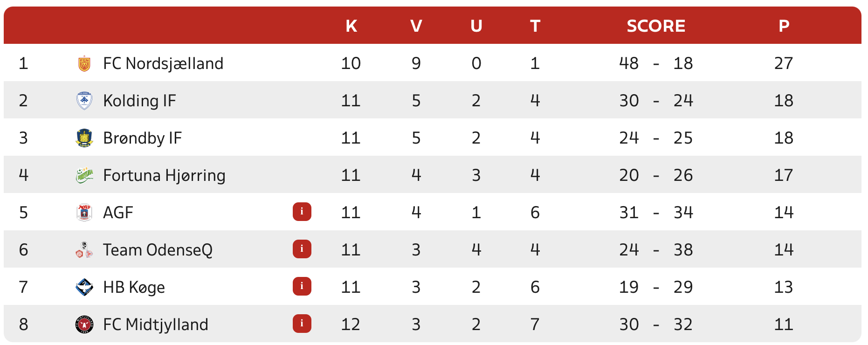Select the Brøndby IF team name
This screenshot has height=345, width=868.
[142, 138]
